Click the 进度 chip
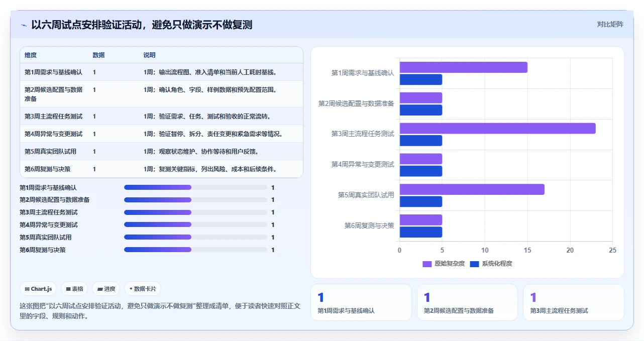Screen dimensions: 644x341 coord(106,289)
